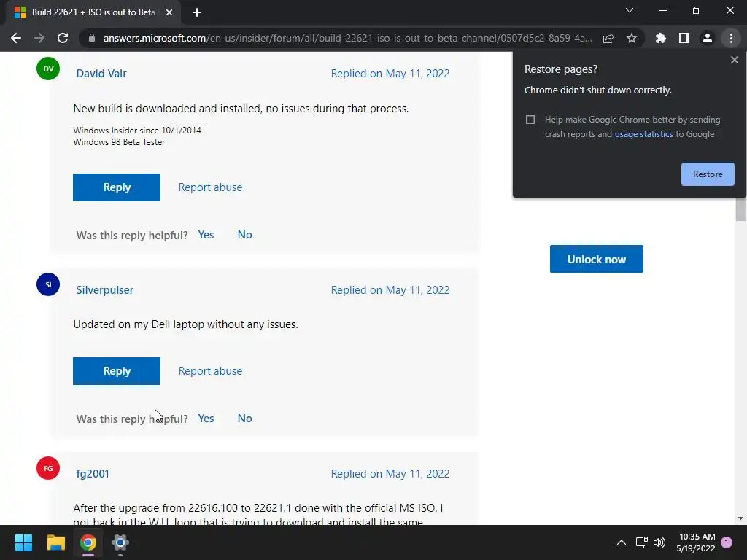The image size is (747, 560).
Task: Report abuse on David Vair's reply
Action: 210,187
